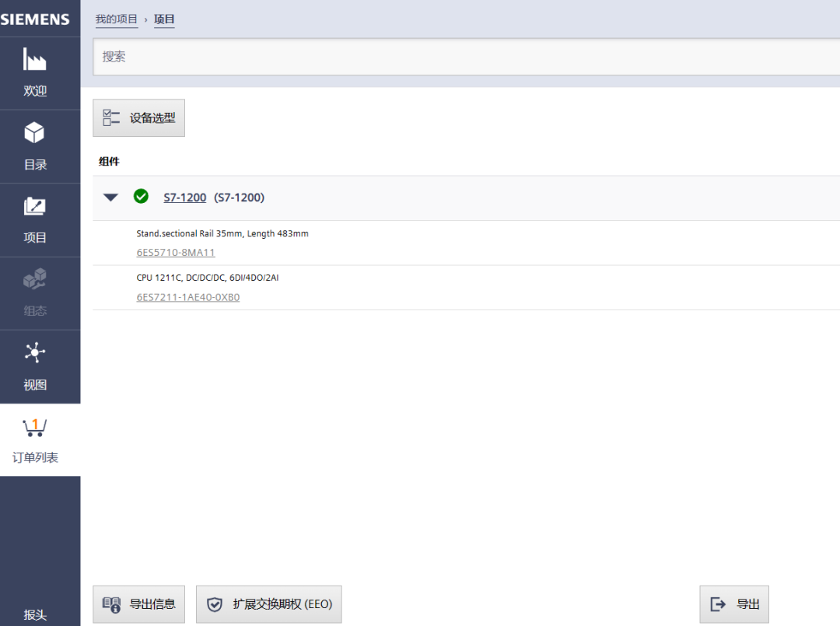
Task: Open the 欢迎 factory icon in sidebar
Action: (x=35, y=60)
